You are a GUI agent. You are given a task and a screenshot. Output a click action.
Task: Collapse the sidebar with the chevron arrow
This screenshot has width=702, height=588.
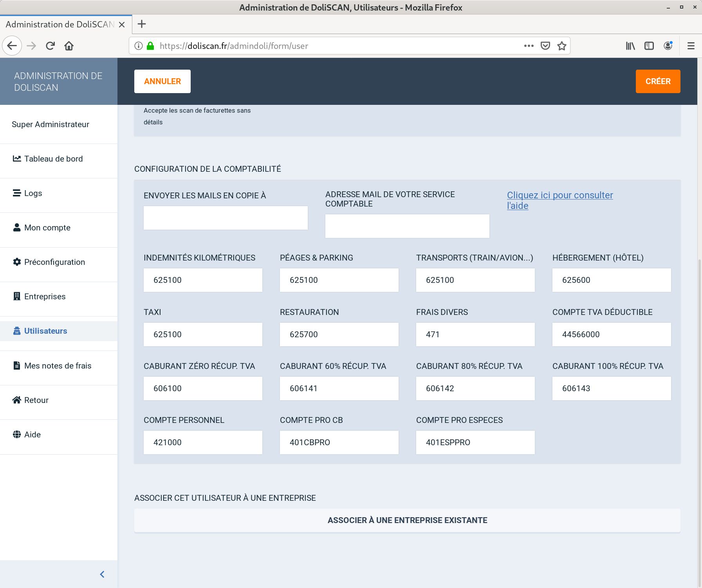[x=102, y=574]
